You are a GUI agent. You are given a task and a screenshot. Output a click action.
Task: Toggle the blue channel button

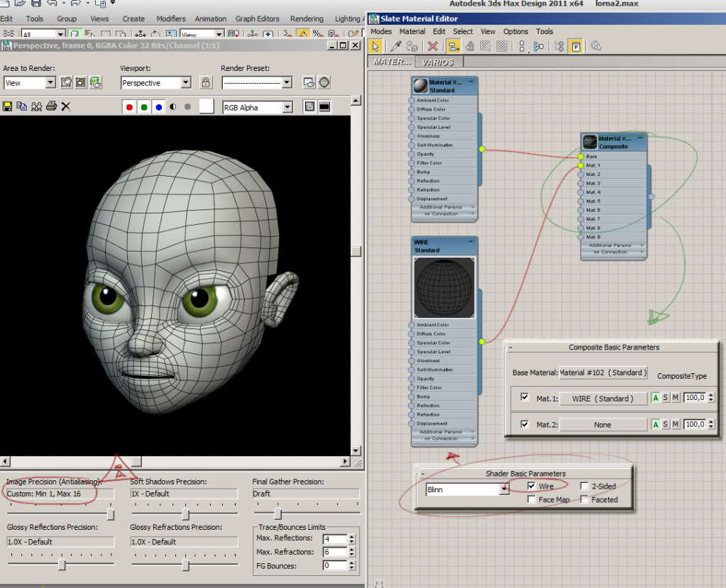point(158,107)
